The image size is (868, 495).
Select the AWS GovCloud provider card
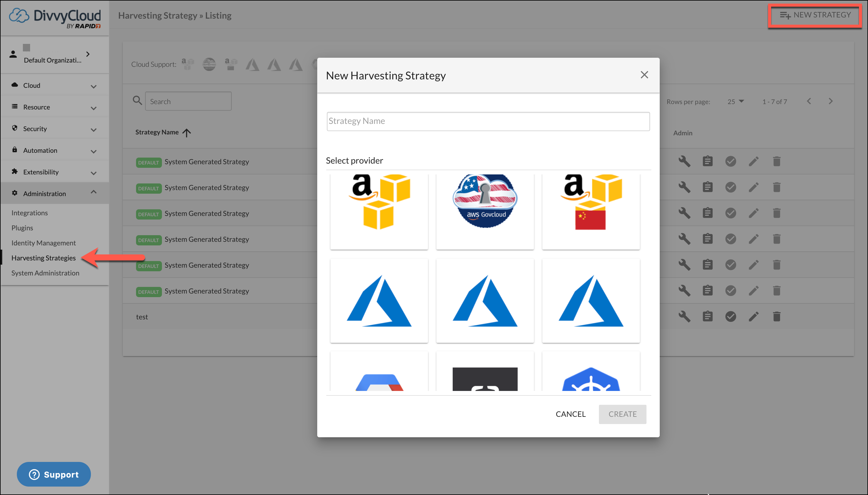485,211
